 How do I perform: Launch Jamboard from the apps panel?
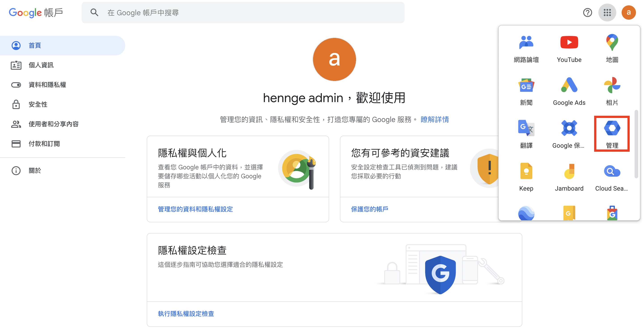pos(569,177)
